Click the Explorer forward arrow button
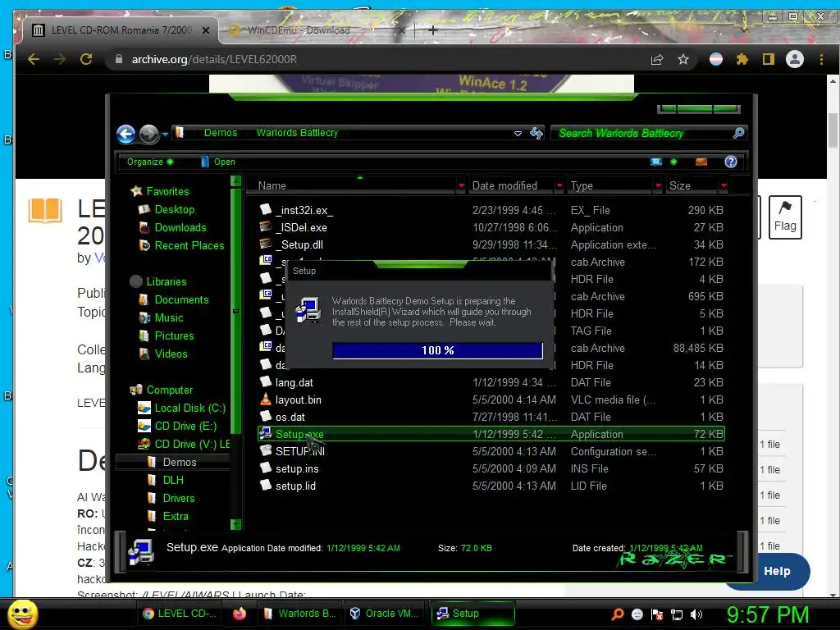 (x=149, y=134)
